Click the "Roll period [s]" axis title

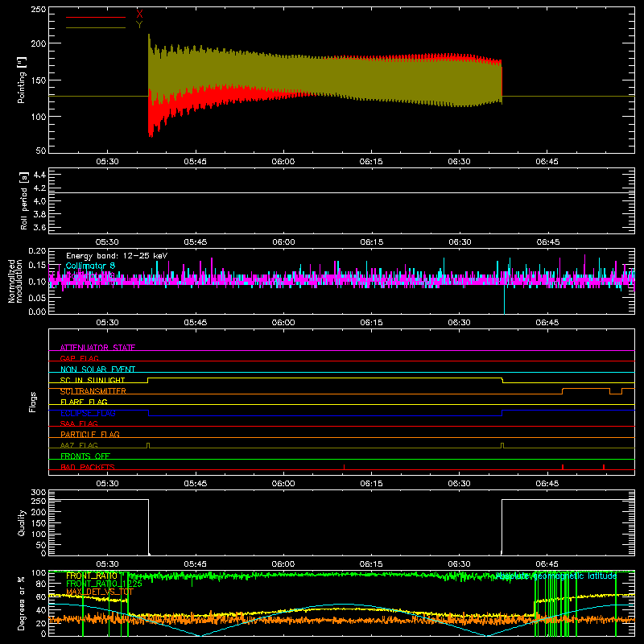23,200
